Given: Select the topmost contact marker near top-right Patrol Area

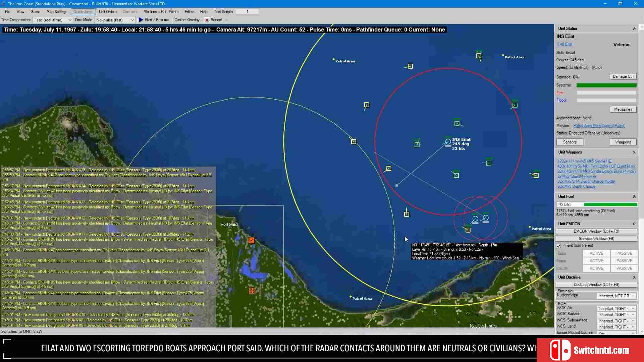Looking at the screenshot, I should tap(479, 56).
